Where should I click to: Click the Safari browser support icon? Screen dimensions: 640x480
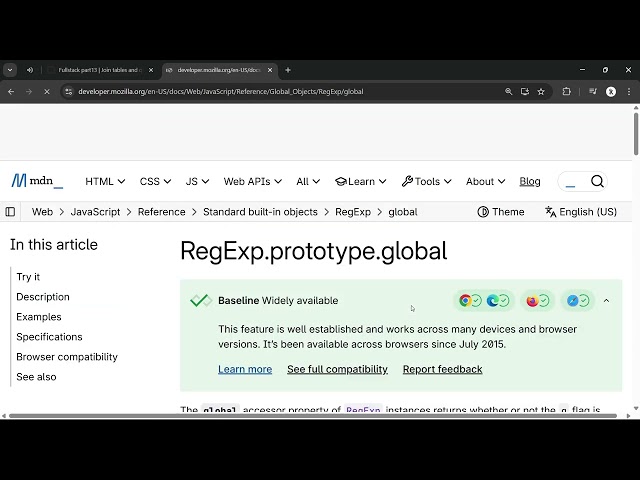click(573, 300)
